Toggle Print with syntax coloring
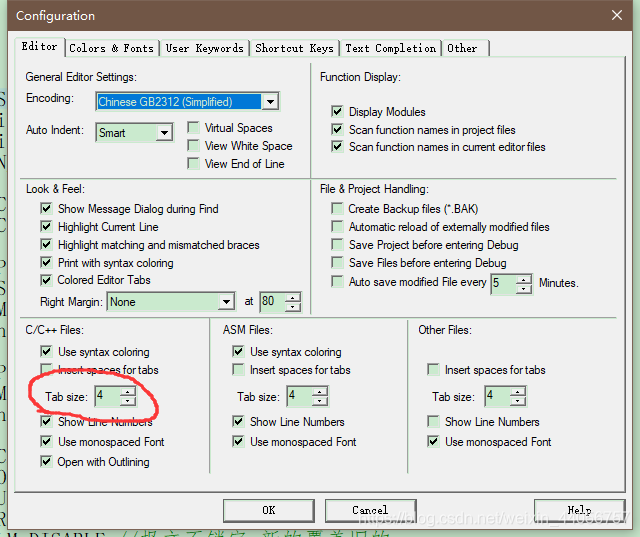 [x=46, y=262]
